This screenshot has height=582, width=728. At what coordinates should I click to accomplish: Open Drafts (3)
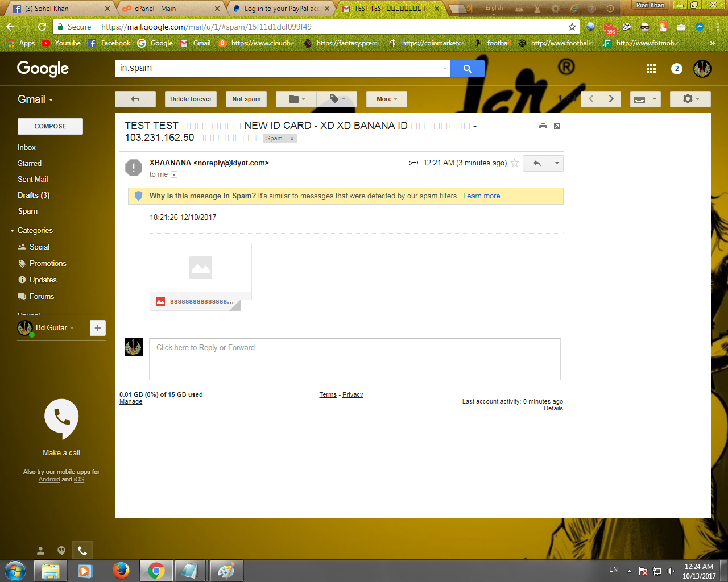pos(34,195)
